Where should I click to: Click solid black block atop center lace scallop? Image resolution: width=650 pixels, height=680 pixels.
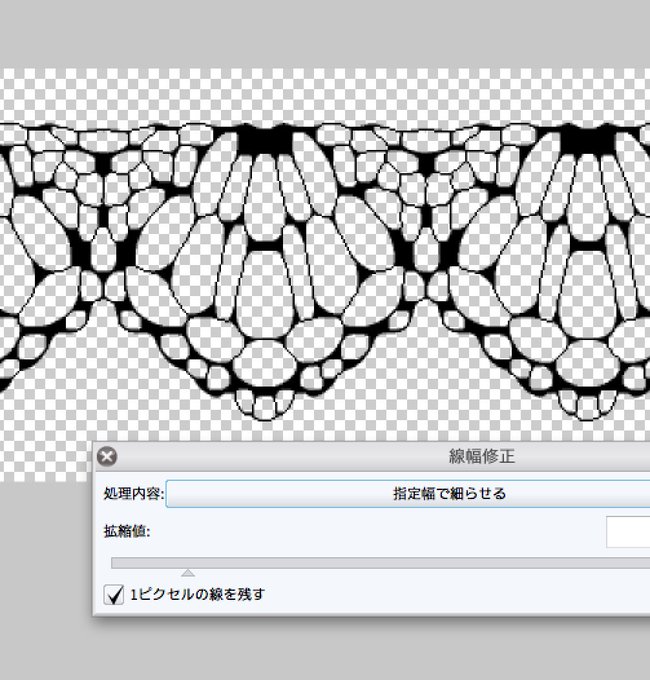[x=265, y=140]
